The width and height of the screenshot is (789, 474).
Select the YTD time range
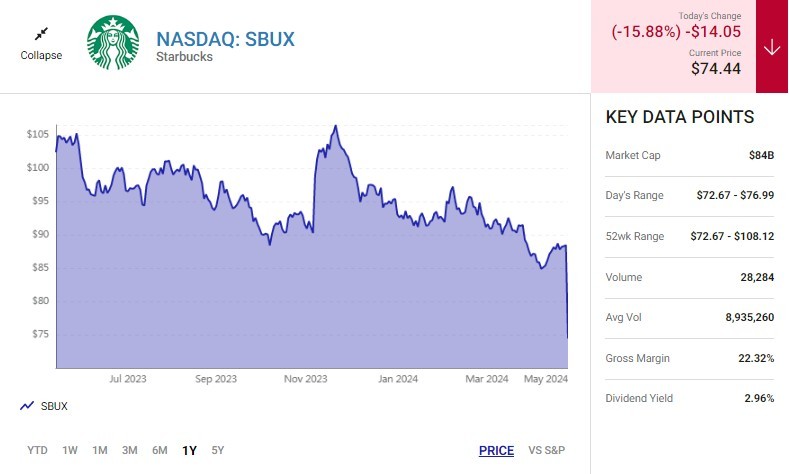click(x=37, y=450)
